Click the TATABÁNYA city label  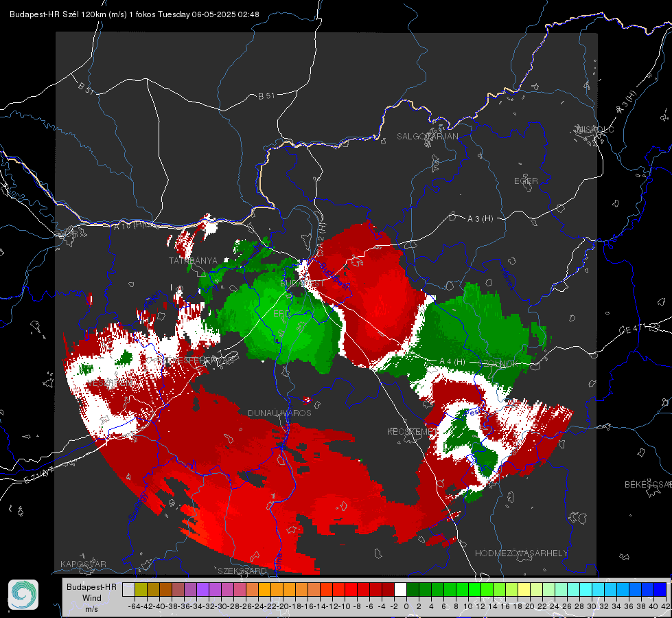[x=194, y=261]
